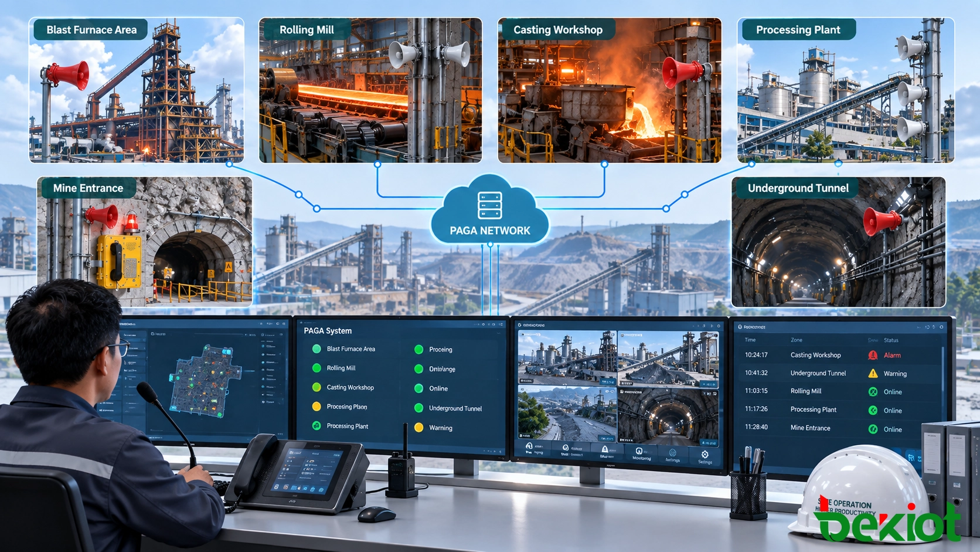Click green online icon in Rolling Mill log row
The image size is (980, 552).
coord(873,392)
